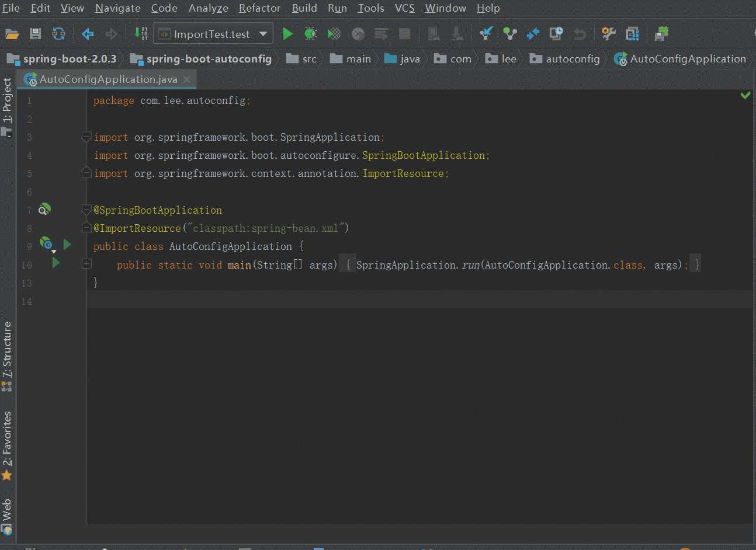Run ImportTest.test with the green play button
The image size is (756, 550).
click(287, 34)
